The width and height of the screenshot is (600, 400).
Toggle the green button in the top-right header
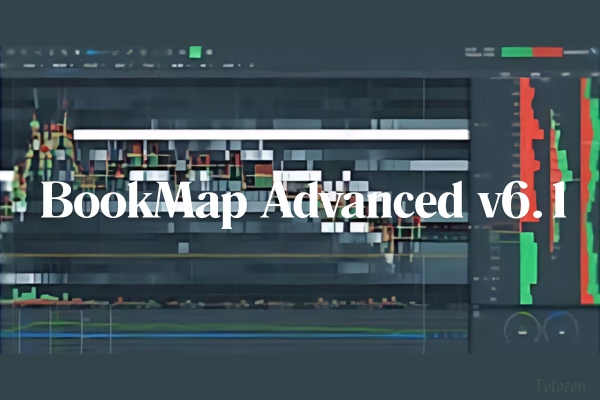coord(516,52)
